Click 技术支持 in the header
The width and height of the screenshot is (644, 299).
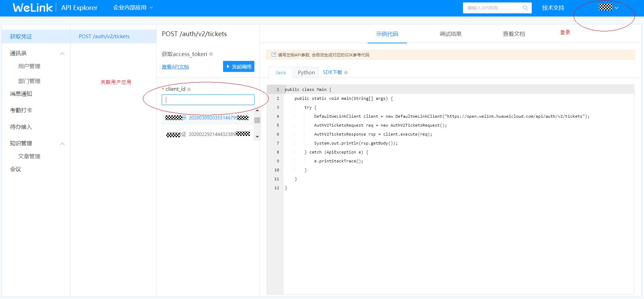coord(553,8)
